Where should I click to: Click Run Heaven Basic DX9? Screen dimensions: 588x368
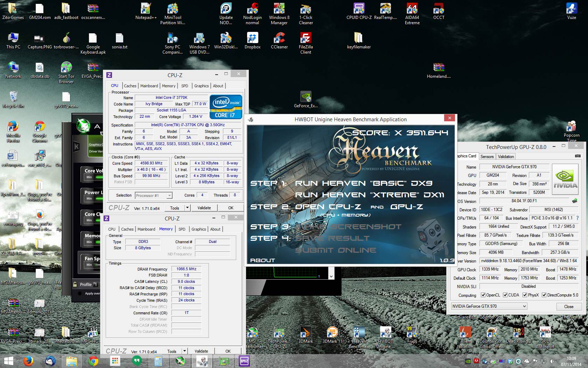364,183
